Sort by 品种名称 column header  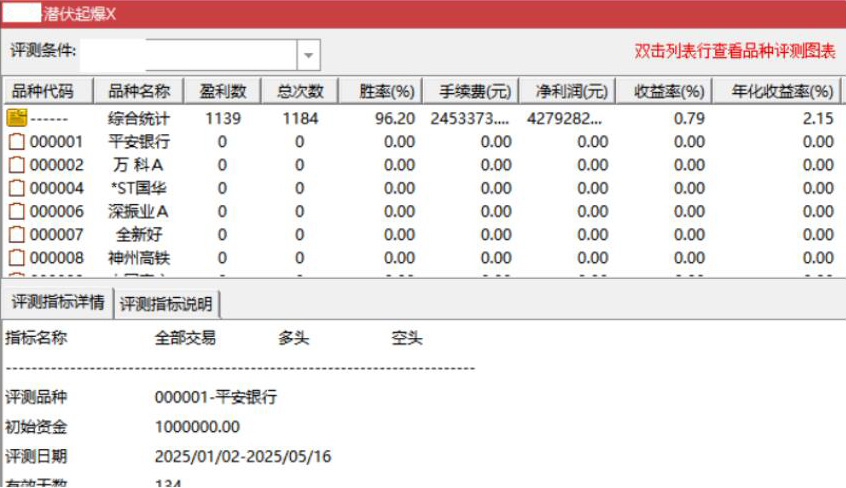(x=139, y=91)
